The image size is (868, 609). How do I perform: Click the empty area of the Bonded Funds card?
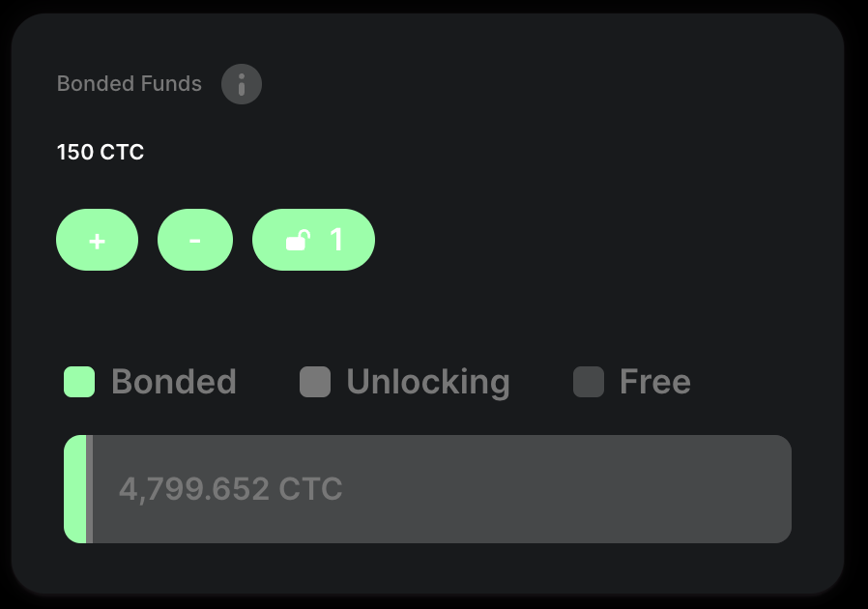pos(581,193)
